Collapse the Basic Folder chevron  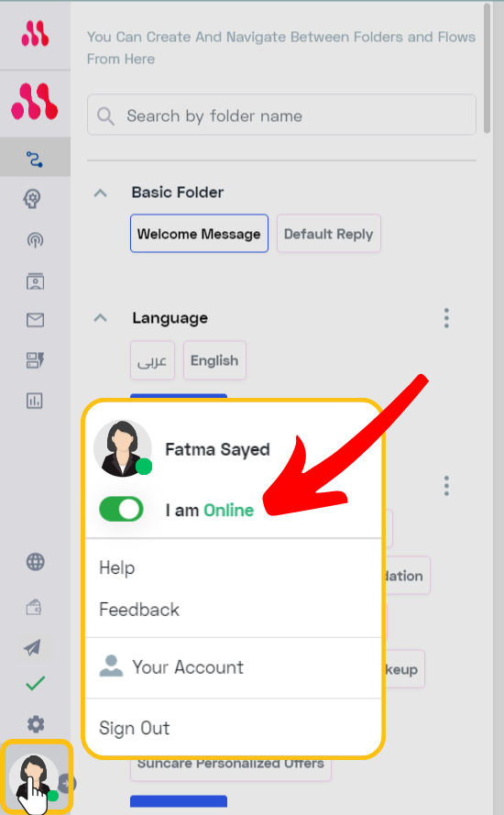100,193
